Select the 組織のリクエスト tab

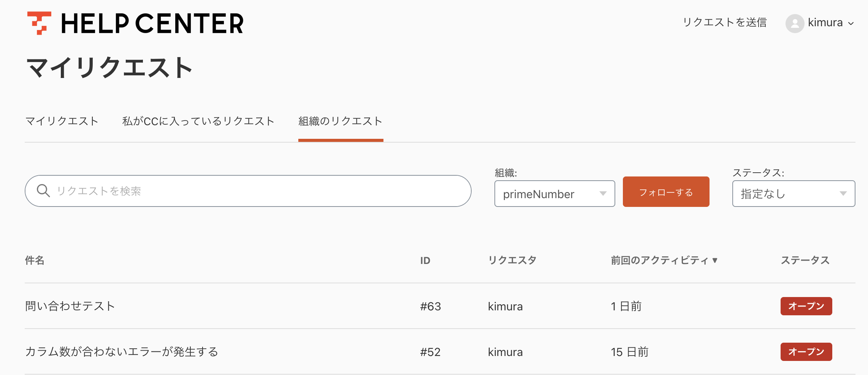pos(341,121)
